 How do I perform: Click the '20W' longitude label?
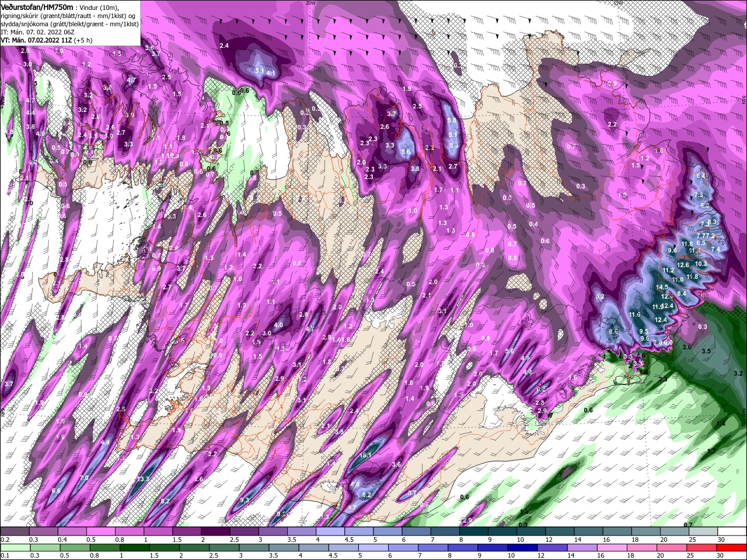tap(311, 3)
